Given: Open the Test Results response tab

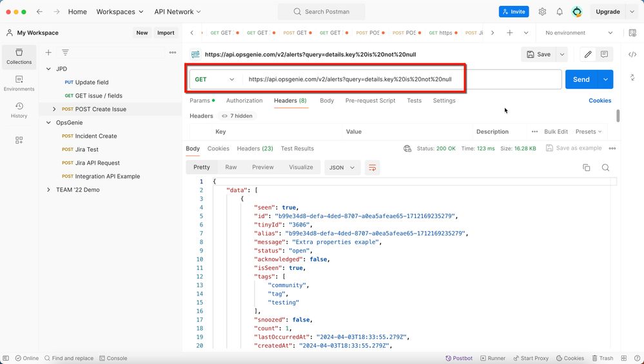Looking at the screenshot, I should pos(297,148).
